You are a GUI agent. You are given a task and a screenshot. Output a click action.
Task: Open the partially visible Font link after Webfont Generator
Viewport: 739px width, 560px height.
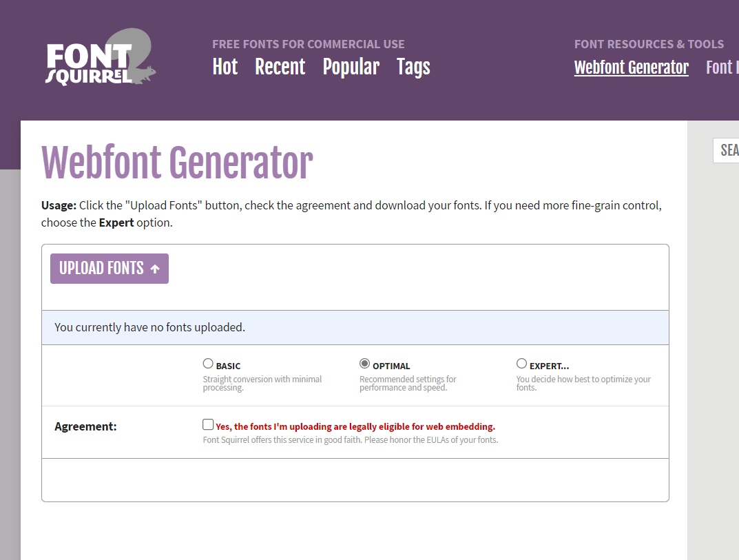(x=722, y=68)
